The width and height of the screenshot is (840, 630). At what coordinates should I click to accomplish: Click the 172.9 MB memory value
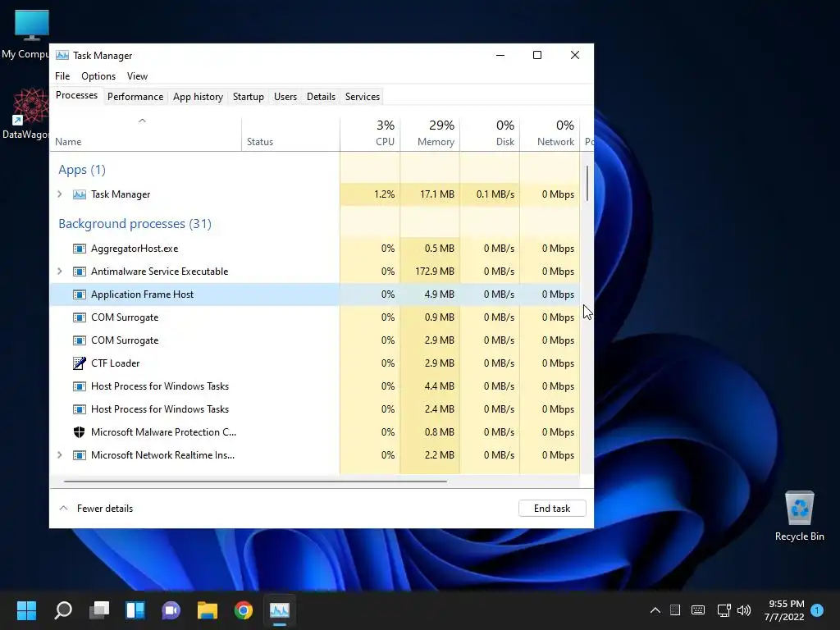tap(435, 272)
